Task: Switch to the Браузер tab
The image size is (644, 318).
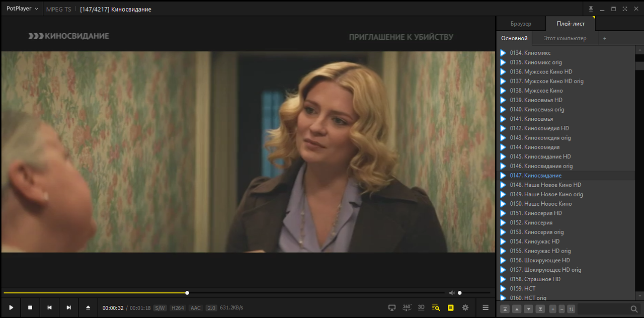Action: pos(521,24)
